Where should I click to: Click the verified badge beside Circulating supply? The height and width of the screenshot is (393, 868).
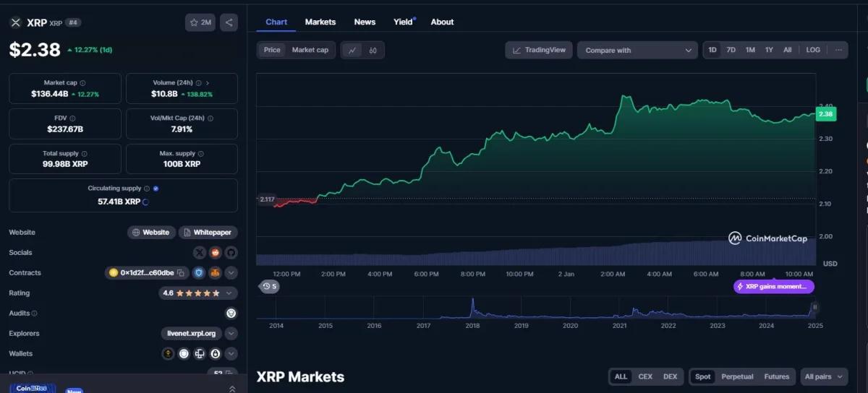click(156, 189)
